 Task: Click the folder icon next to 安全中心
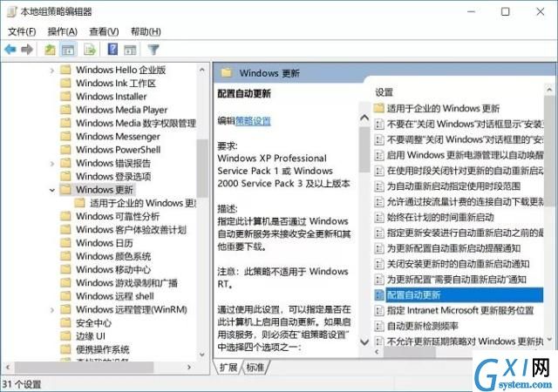(x=65, y=322)
